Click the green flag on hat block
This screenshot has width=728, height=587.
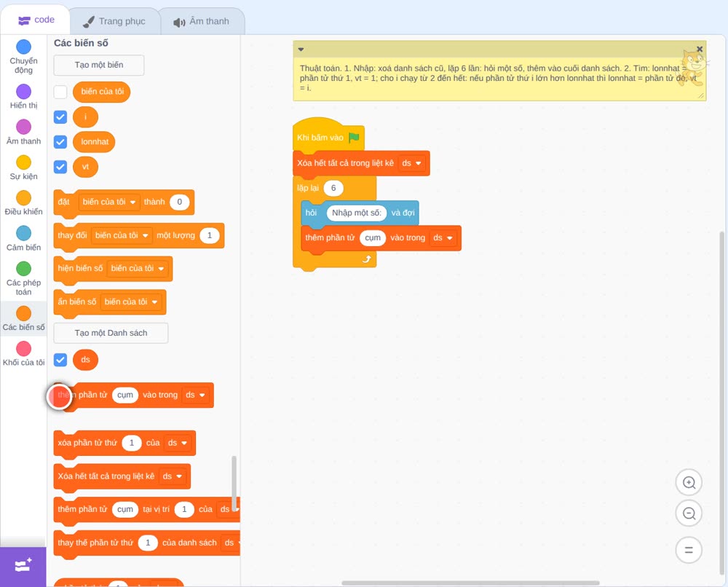[x=354, y=138]
